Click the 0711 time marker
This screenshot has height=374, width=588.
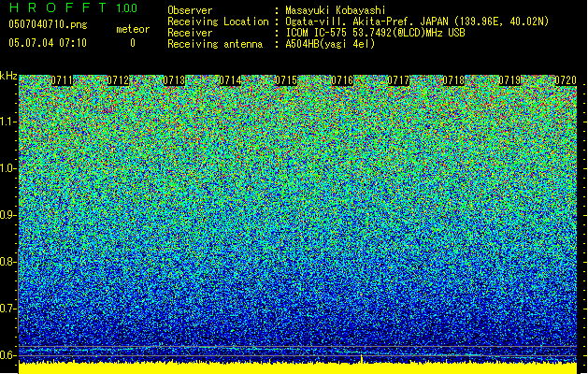[x=62, y=80]
